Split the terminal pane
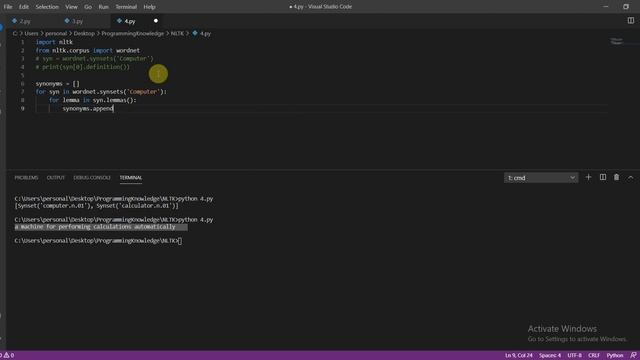640x360 pixels. coord(602,177)
